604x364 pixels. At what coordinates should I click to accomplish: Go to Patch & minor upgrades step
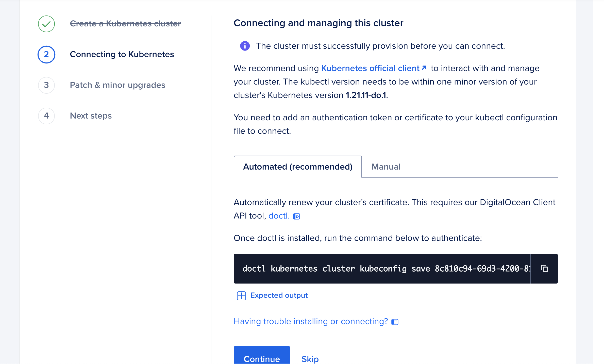tap(118, 85)
